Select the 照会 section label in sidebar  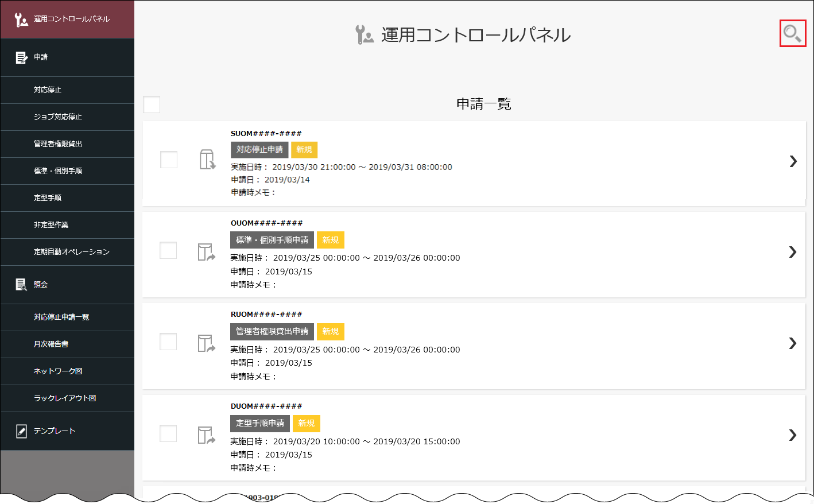click(x=41, y=285)
